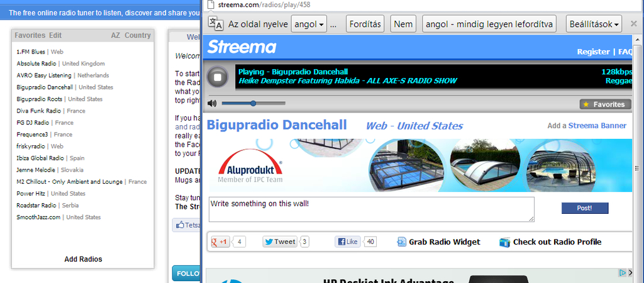Image resolution: width=644 pixels, height=283 pixels.
Task: Click the Facebook thumbs-up Tetszik button
Action: click(187, 225)
